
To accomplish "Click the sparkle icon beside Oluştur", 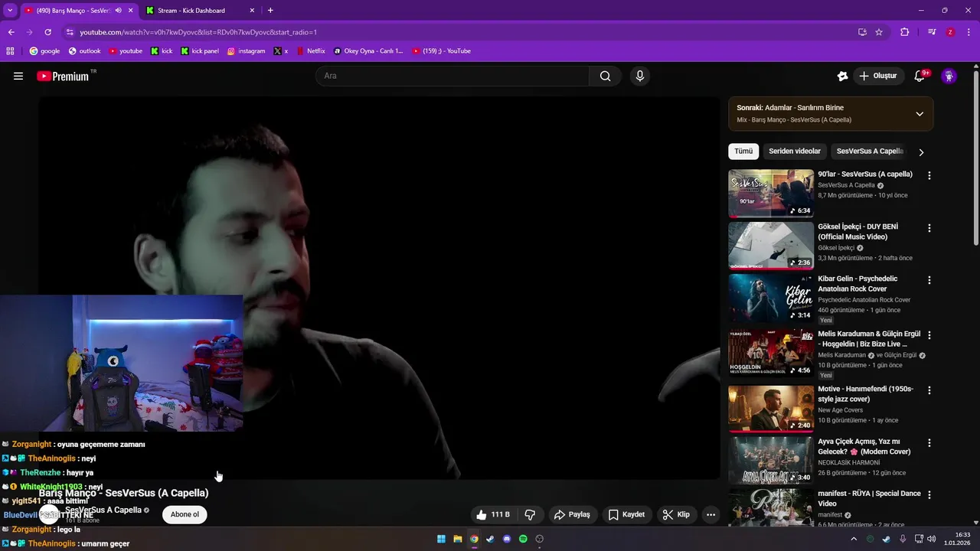I will (x=842, y=76).
